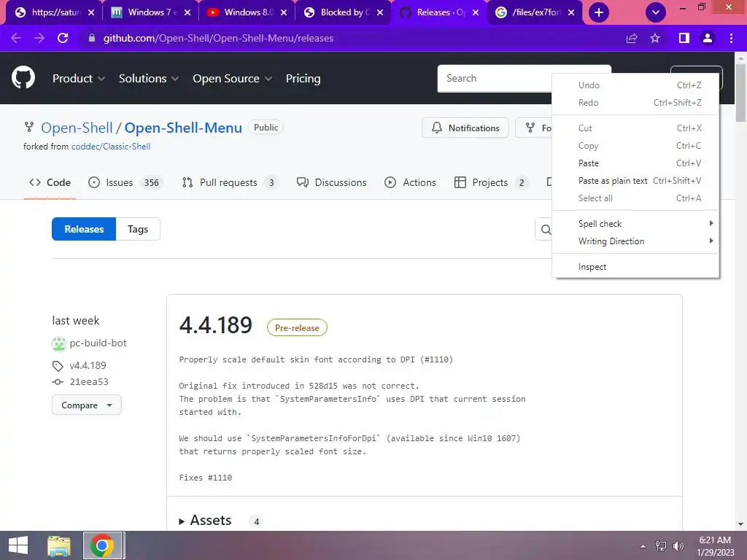Open the tab search dropdown arrow
This screenshot has height=560, width=747.
click(x=656, y=12)
